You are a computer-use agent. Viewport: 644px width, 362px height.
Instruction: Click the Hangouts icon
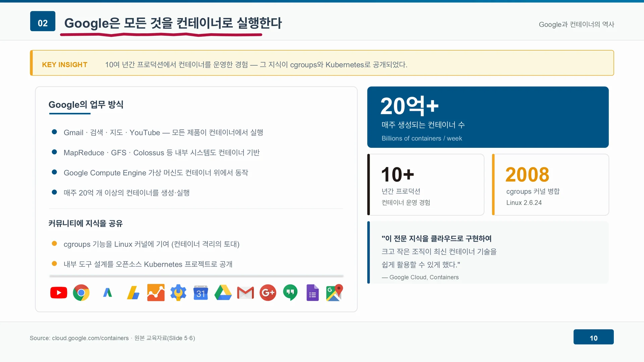tap(290, 293)
